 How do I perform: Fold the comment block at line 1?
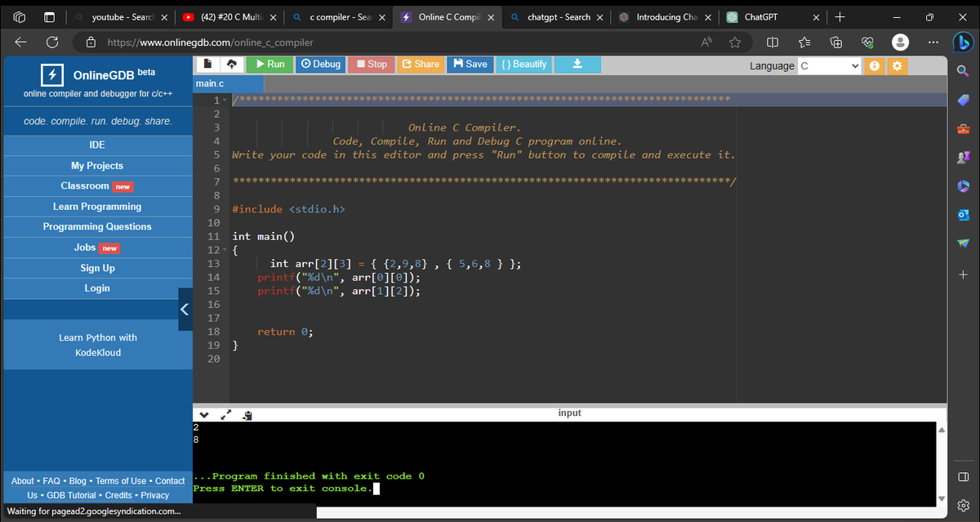point(225,100)
